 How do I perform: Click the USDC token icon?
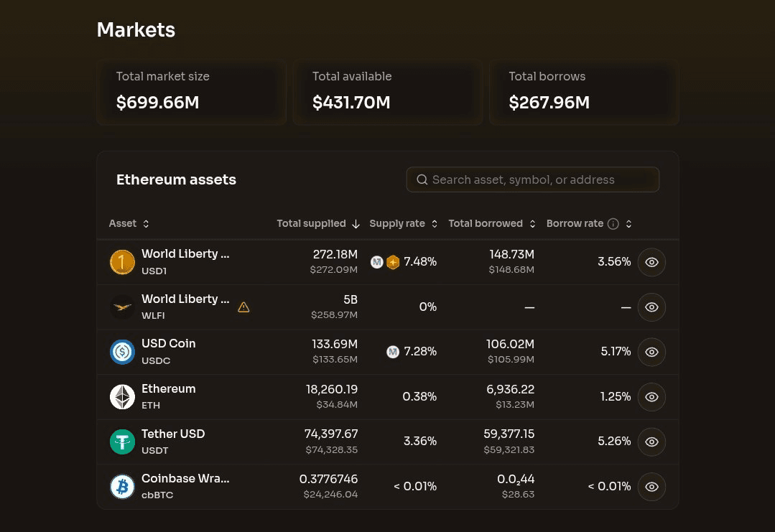coord(122,352)
